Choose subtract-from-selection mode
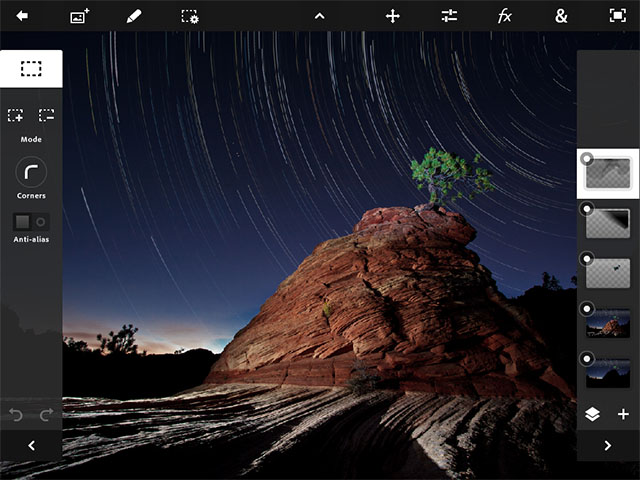Image resolution: width=640 pixels, height=480 pixels. 46,116
